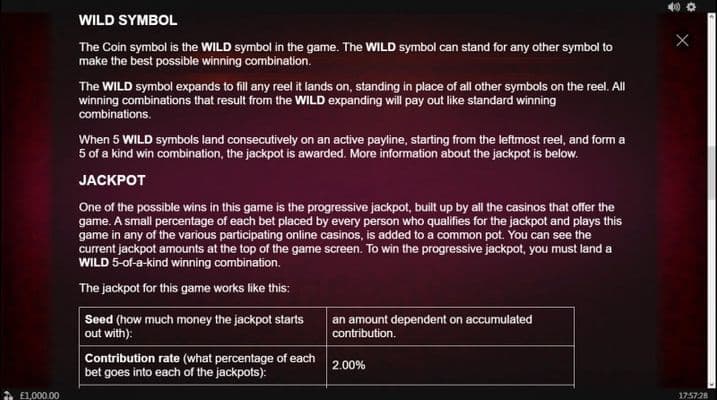Close the game rules panel with X

click(682, 40)
